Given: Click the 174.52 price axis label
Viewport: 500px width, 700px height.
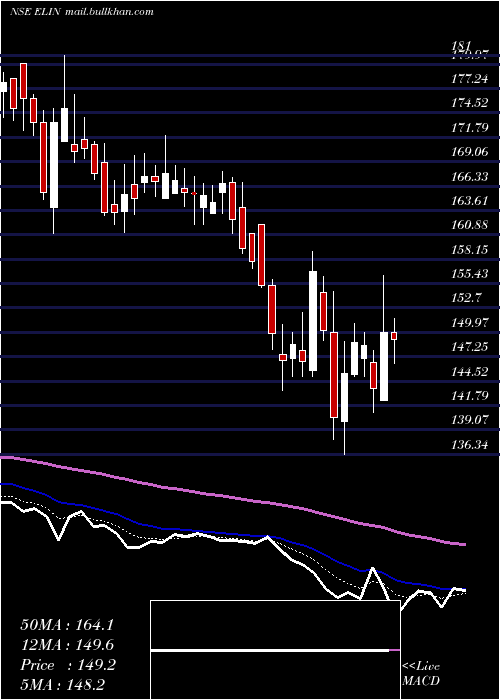Looking at the screenshot, I should [x=468, y=103].
